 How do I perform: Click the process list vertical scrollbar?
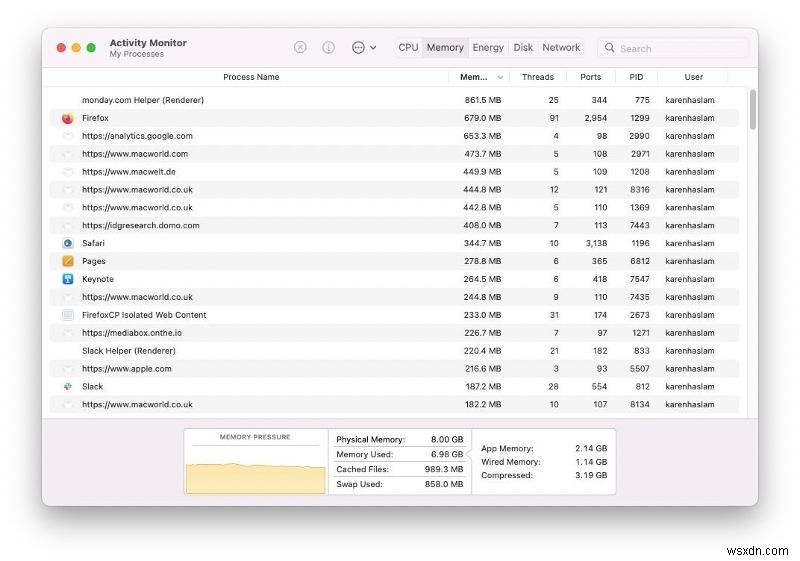click(753, 110)
